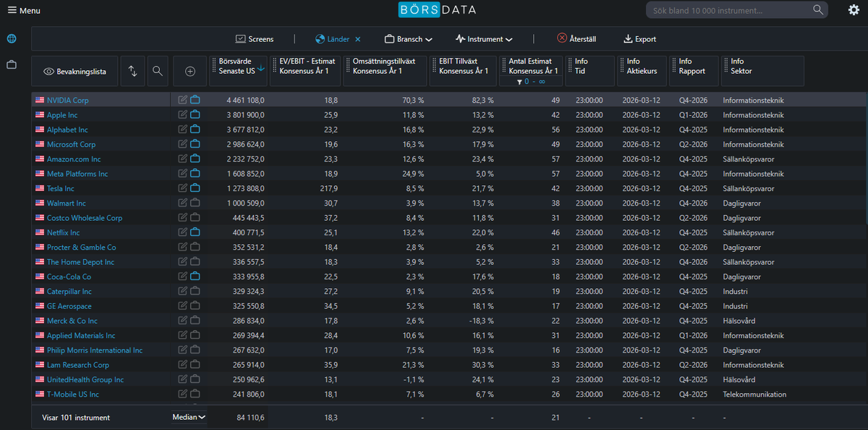Open the Screens menu item

click(x=255, y=39)
